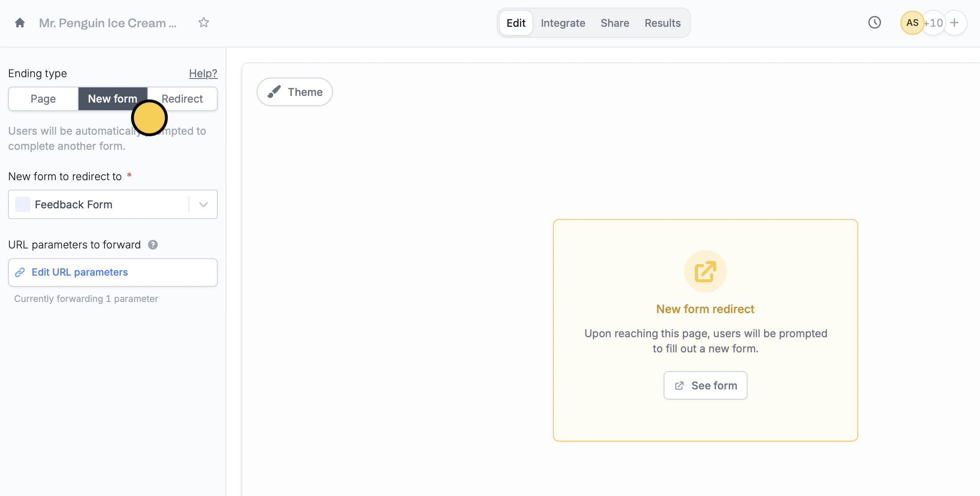Click the +10 collaborators badge
The width and height of the screenshot is (980, 496).
coord(934,23)
